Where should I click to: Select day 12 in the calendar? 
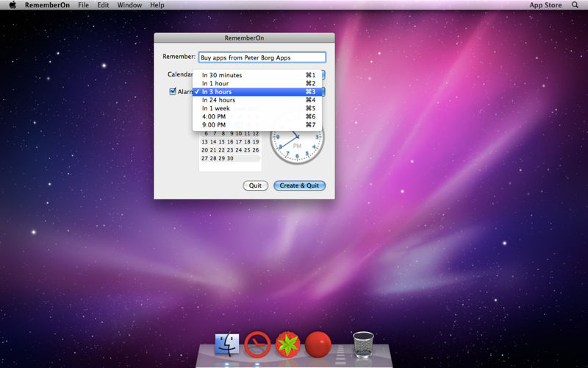click(255, 134)
